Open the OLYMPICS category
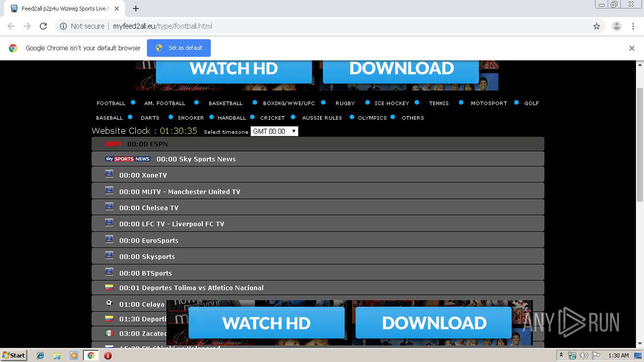 click(x=372, y=118)
